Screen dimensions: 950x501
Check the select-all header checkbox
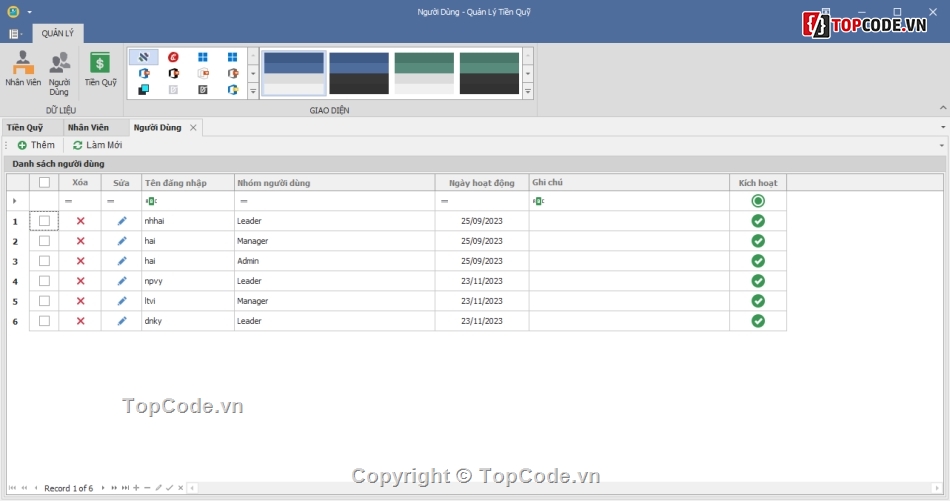click(44, 182)
